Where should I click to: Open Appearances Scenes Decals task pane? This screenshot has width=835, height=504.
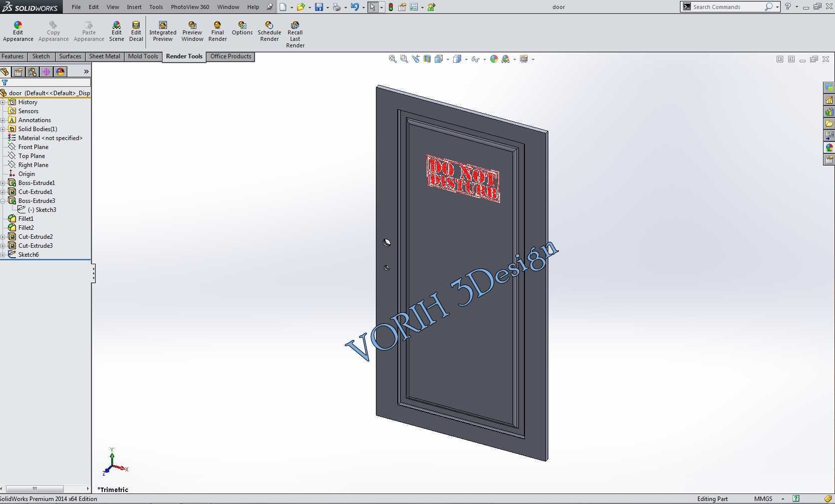point(829,148)
